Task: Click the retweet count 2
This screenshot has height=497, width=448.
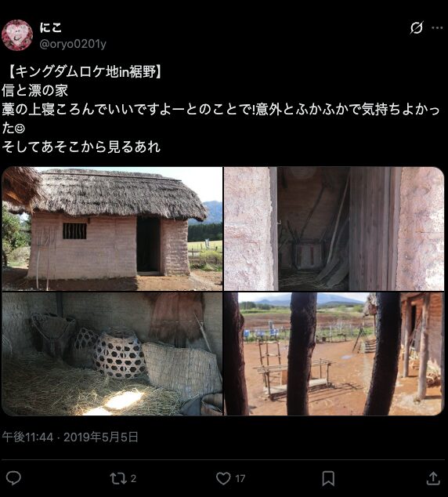Action: click(x=133, y=478)
